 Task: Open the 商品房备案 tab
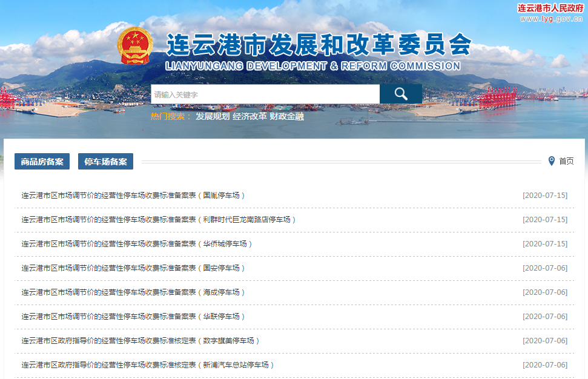point(42,161)
